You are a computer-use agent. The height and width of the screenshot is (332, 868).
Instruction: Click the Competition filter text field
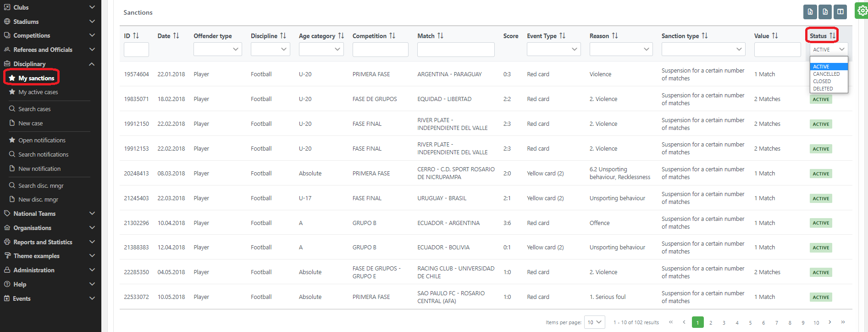(380, 50)
